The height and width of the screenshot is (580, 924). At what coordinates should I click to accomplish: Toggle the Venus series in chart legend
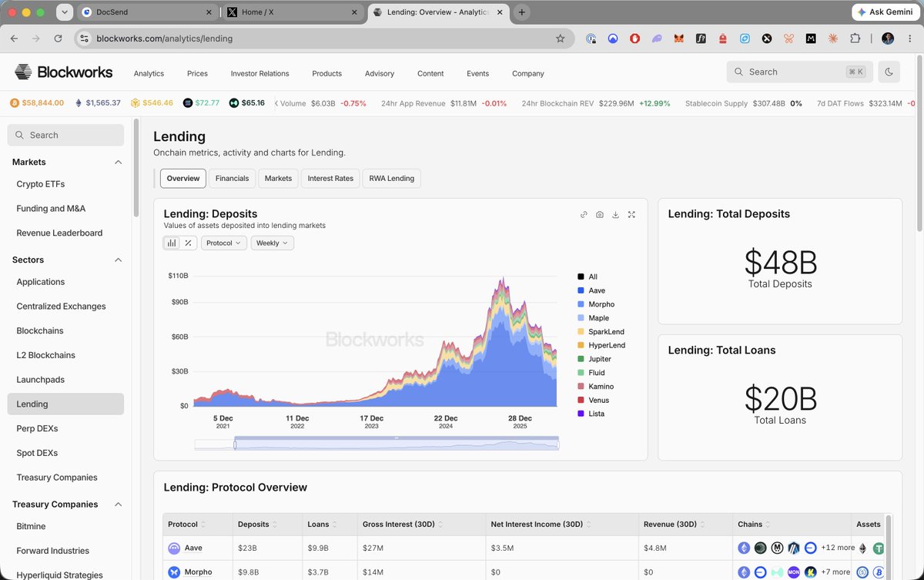593,400
